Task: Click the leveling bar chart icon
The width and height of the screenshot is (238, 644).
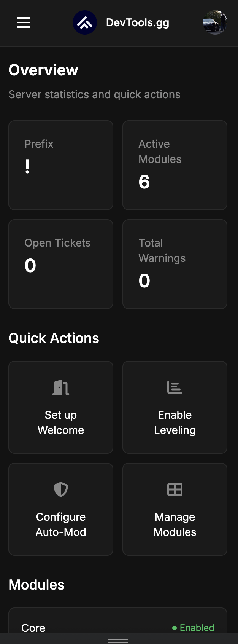Action: pyautogui.click(x=175, y=387)
